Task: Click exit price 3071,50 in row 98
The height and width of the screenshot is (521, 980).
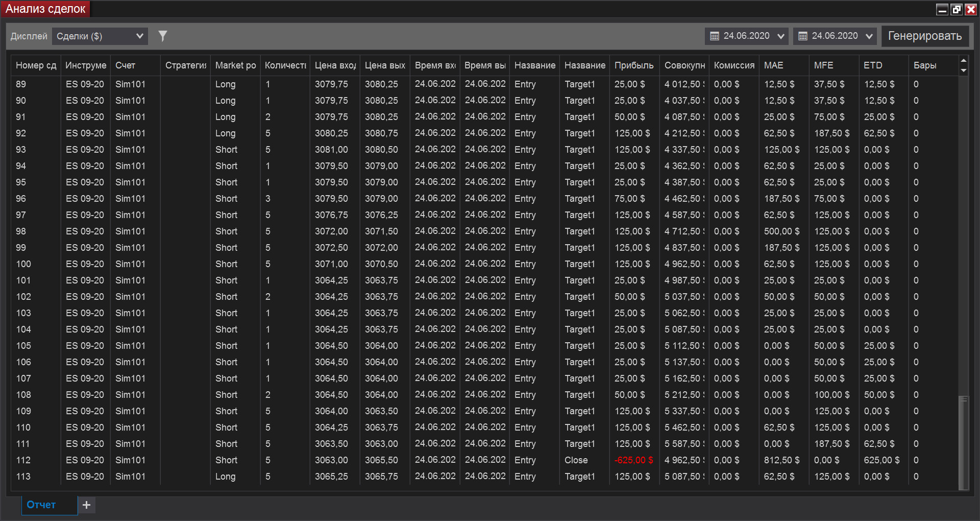Action: (381, 231)
